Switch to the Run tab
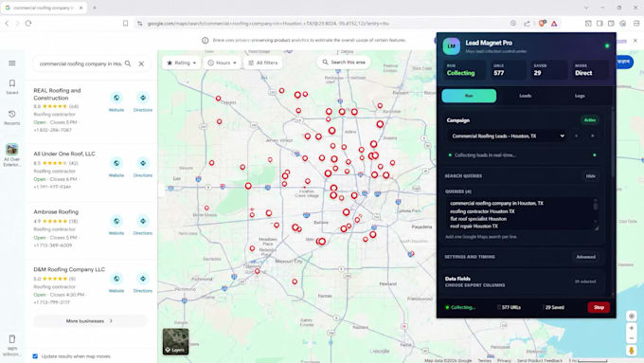 469,96
